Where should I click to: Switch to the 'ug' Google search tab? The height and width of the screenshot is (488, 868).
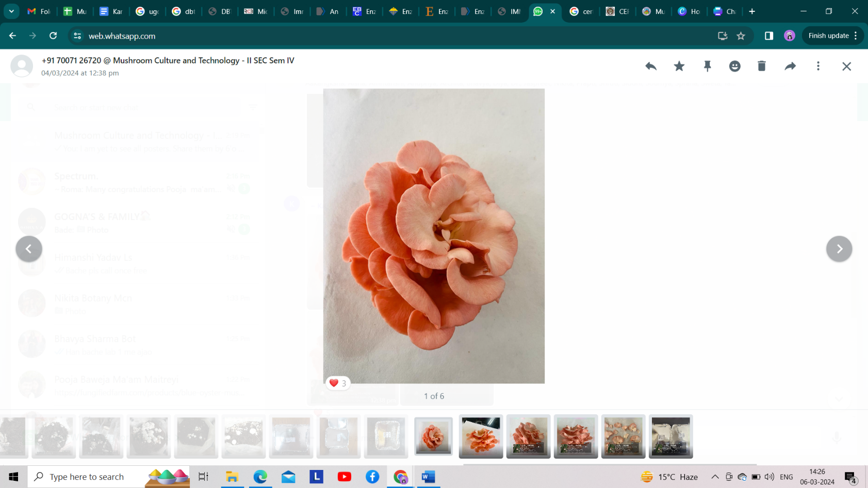[147, 11]
